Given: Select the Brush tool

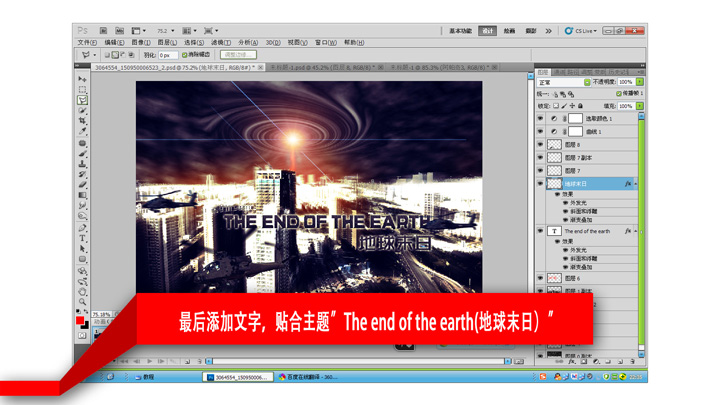Looking at the screenshot, I should coord(82,153).
